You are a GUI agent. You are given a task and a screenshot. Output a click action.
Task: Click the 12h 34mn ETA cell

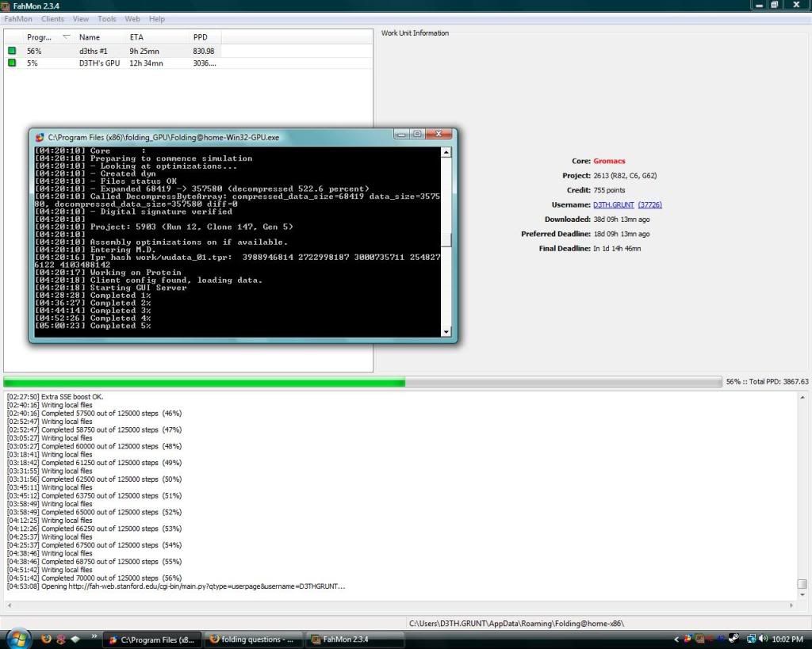point(146,63)
